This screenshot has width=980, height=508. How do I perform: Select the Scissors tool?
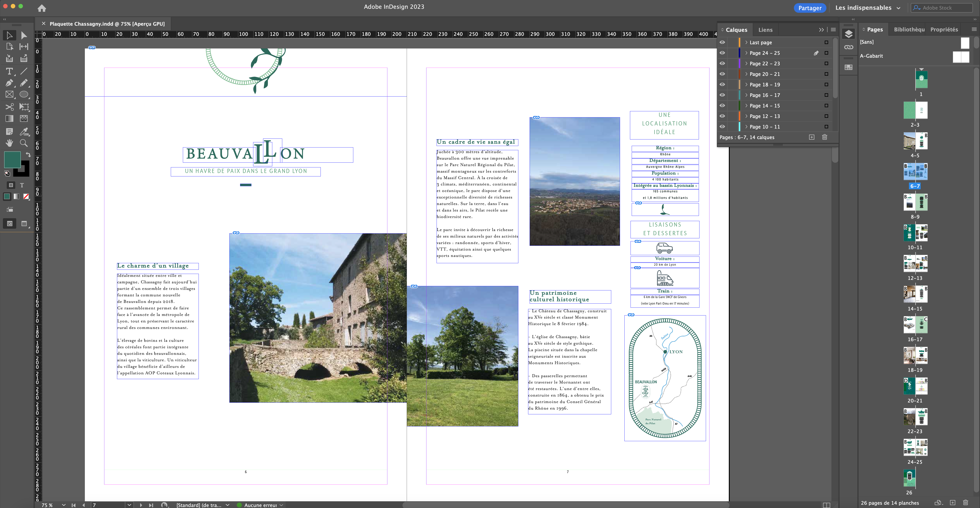point(9,107)
